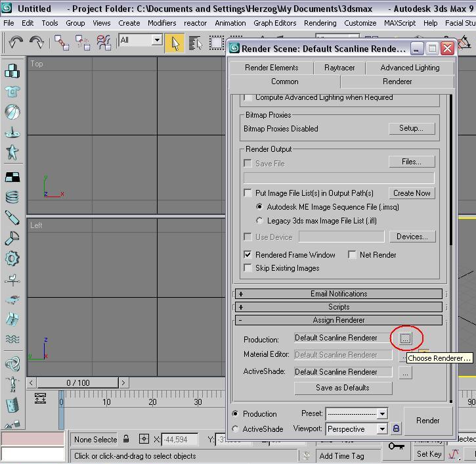This screenshot has height=464, width=476.
Task: Switch to the Render Elements tab
Action: (x=271, y=68)
